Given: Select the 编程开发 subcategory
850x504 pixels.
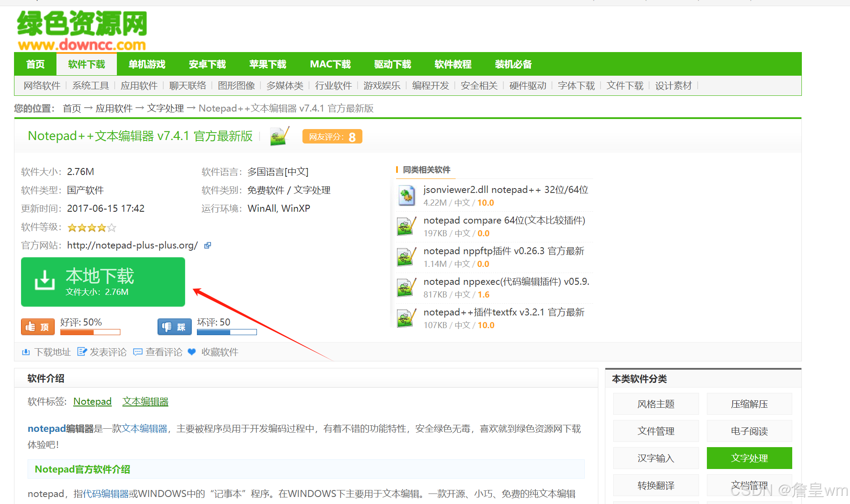Looking at the screenshot, I should tap(431, 86).
